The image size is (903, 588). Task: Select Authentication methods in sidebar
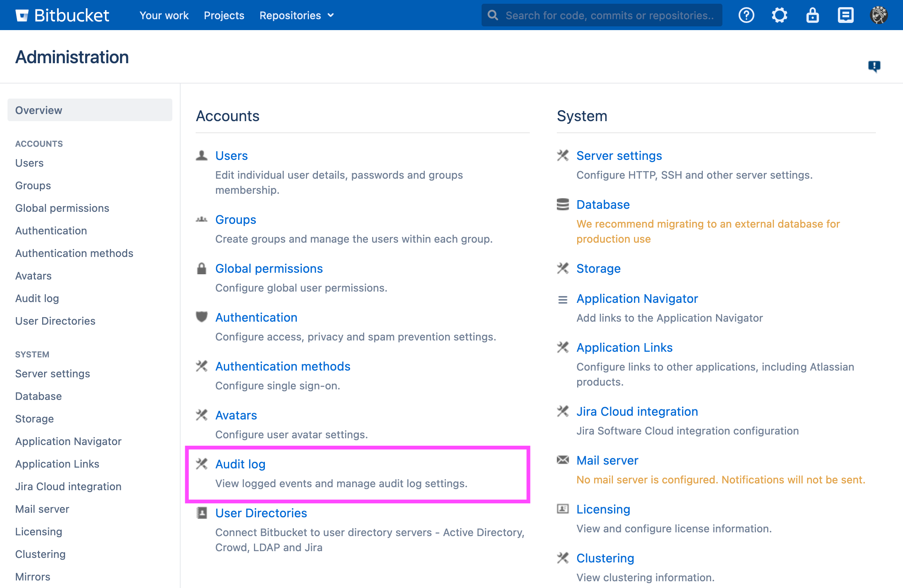pos(74,253)
